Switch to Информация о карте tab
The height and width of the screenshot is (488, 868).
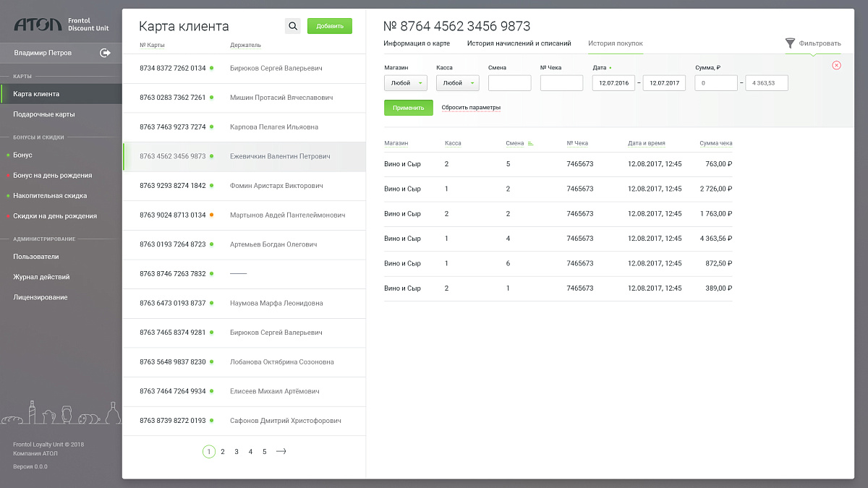coord(417,43)
